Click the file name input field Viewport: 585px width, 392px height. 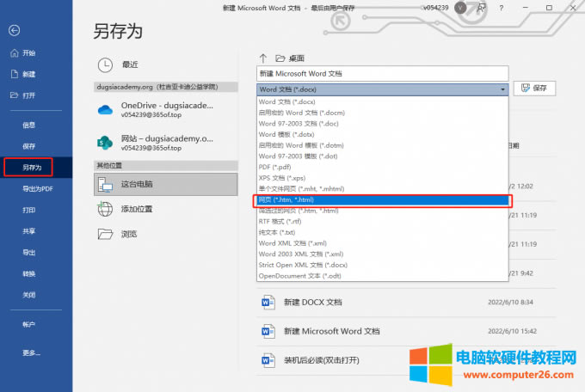383,73
